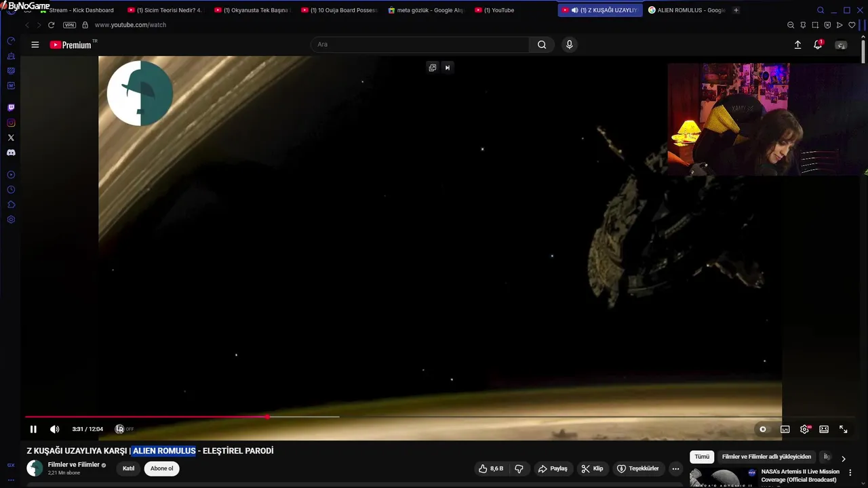This screenshot has height=488, width=868.
Task: Open X (Twitter) in the sidebar
Action: coord(11,138)
